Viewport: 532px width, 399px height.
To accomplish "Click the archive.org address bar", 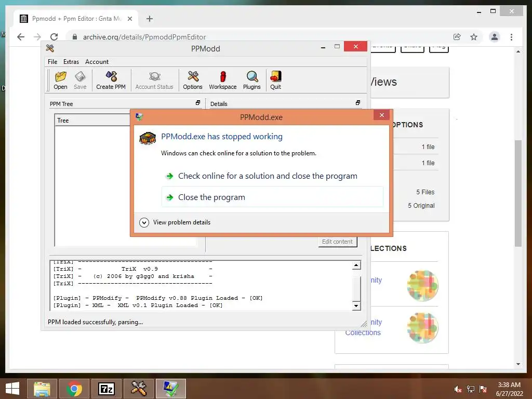I will (x=258, y=37).
